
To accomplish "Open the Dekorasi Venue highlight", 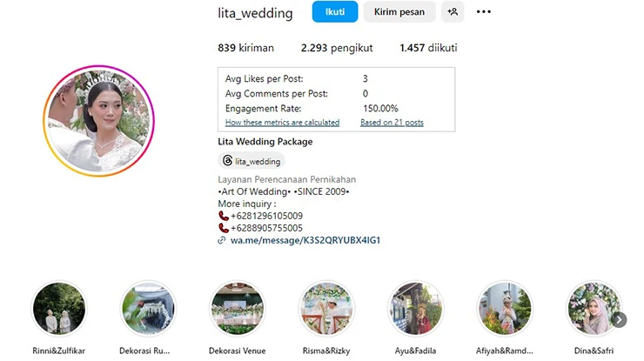I will (x=238, y=309).
